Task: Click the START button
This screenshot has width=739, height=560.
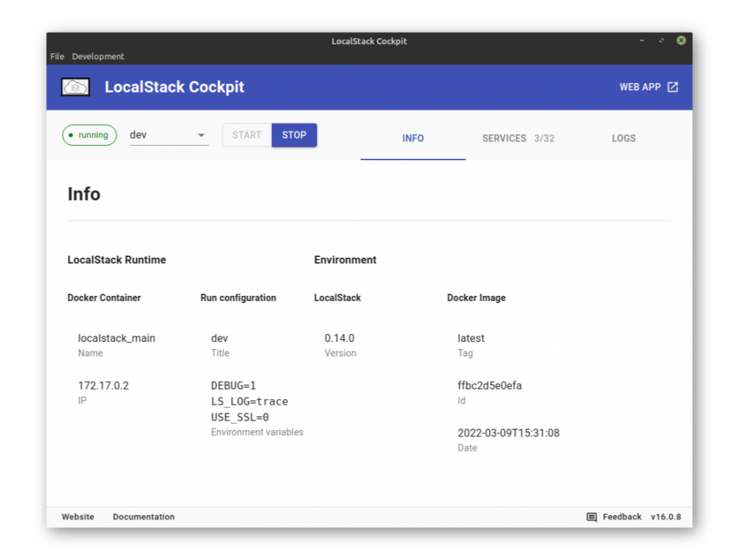Action: [x=247, y=135]
